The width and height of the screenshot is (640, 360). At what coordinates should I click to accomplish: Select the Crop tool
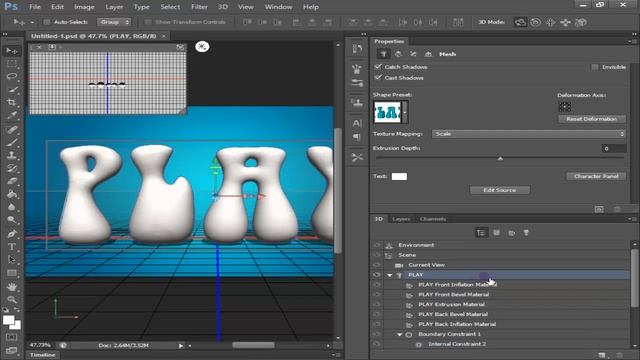click(12, 102)
